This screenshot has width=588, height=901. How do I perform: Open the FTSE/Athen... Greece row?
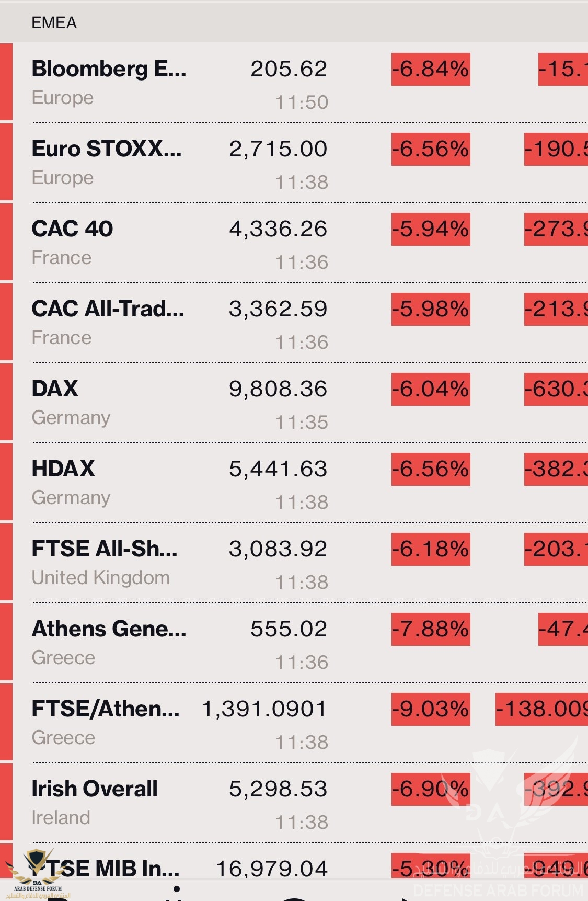294,723
